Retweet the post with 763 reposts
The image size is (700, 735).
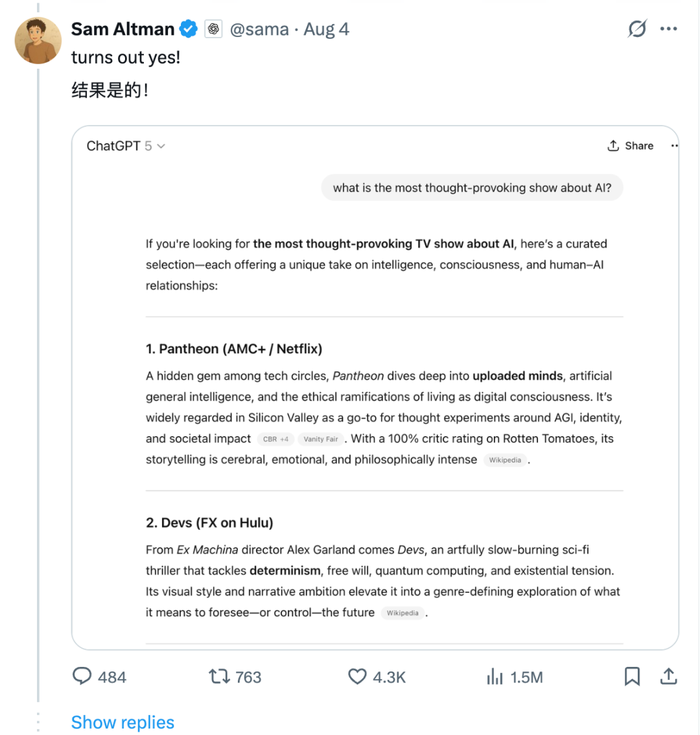pos(219,677)
